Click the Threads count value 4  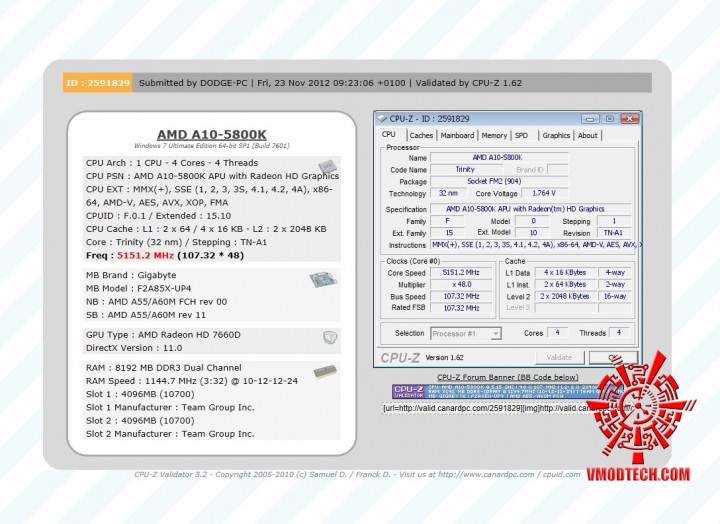(619, 332)
